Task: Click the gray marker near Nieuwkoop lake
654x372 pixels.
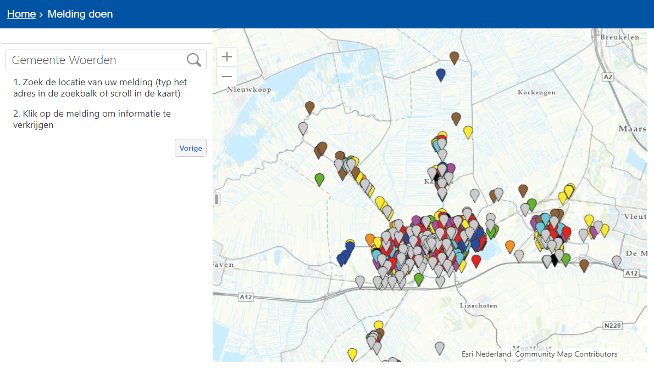Action: [303, 128]
